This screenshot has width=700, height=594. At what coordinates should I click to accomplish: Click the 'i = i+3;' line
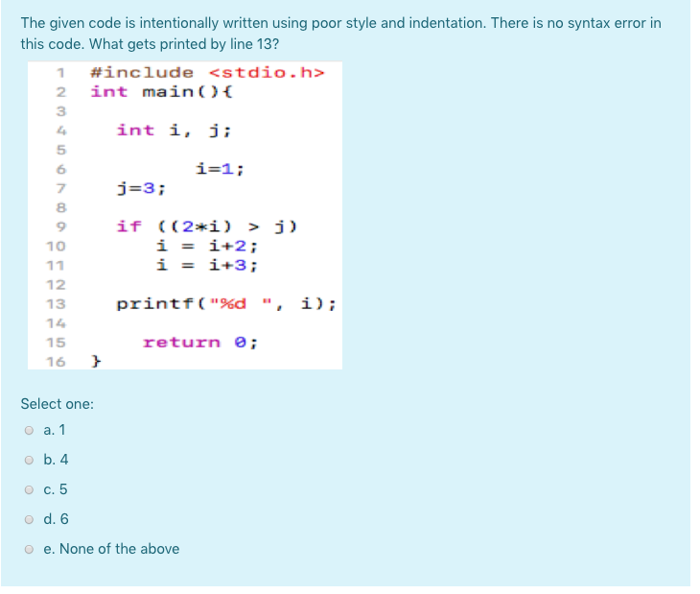[207, 265]
